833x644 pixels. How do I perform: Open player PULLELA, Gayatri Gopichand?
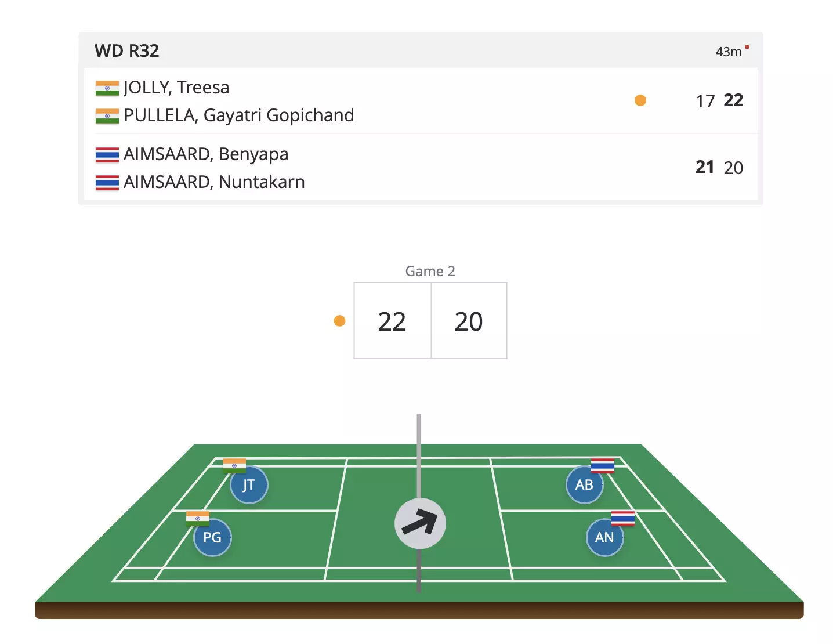238,115
